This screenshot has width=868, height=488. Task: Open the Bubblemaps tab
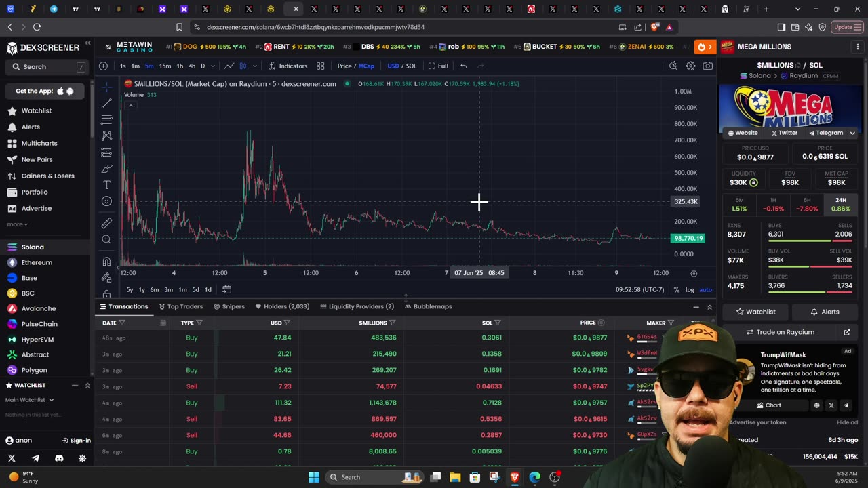click(428, 306)
